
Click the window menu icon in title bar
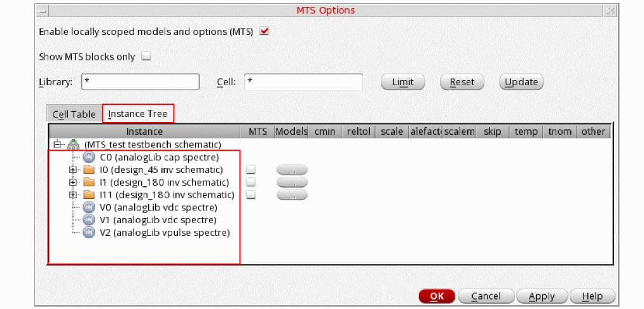pos(42,11)
